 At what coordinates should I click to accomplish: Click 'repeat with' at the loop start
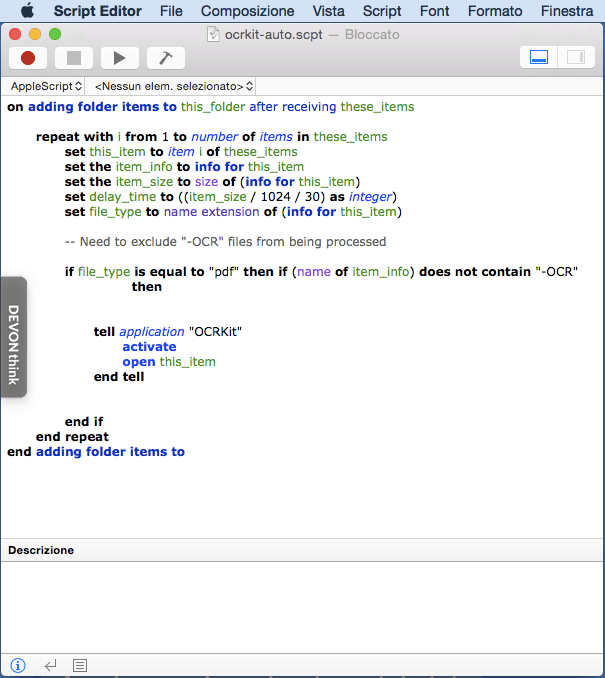[x=74, y=137]
